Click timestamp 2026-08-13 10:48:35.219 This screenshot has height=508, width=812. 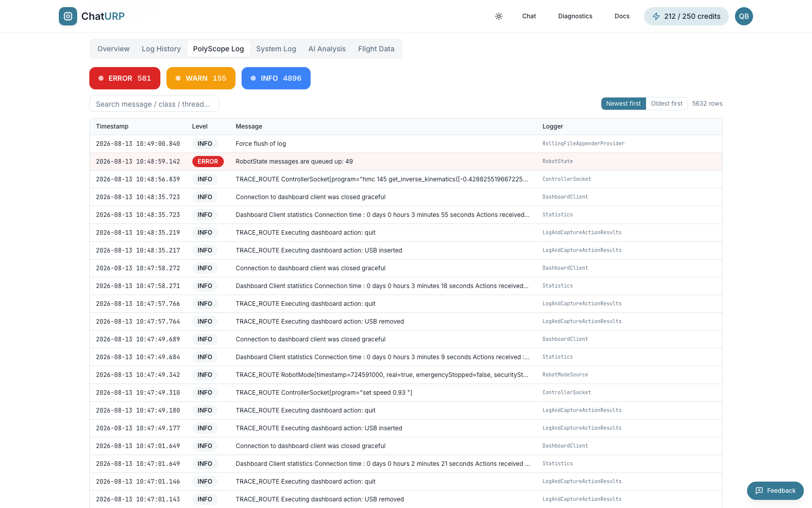[138, 233]
